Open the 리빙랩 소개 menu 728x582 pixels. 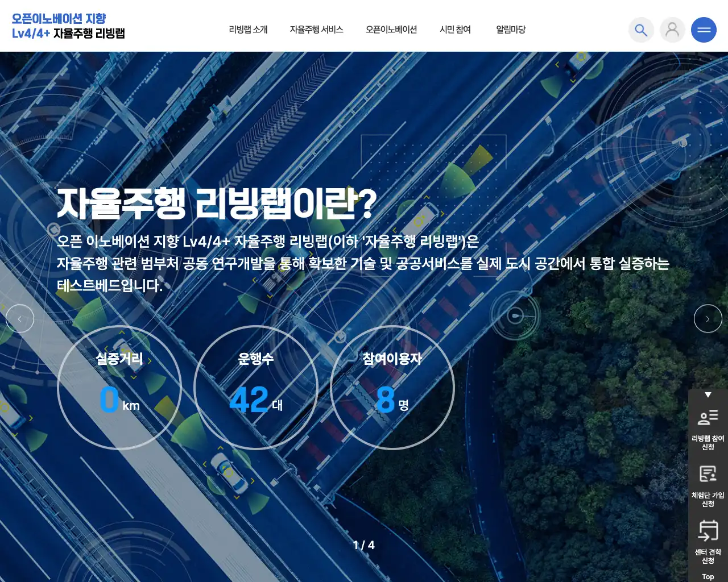247,30
